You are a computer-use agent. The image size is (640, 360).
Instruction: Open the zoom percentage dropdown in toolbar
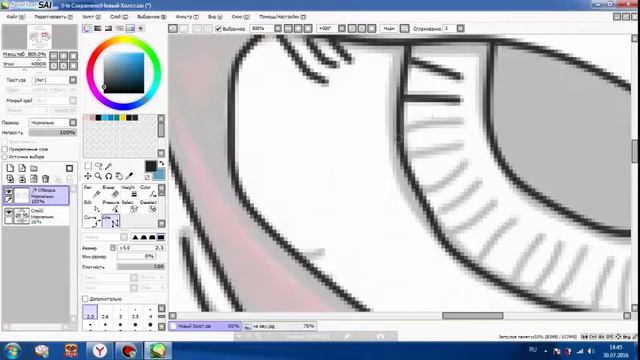278,29
